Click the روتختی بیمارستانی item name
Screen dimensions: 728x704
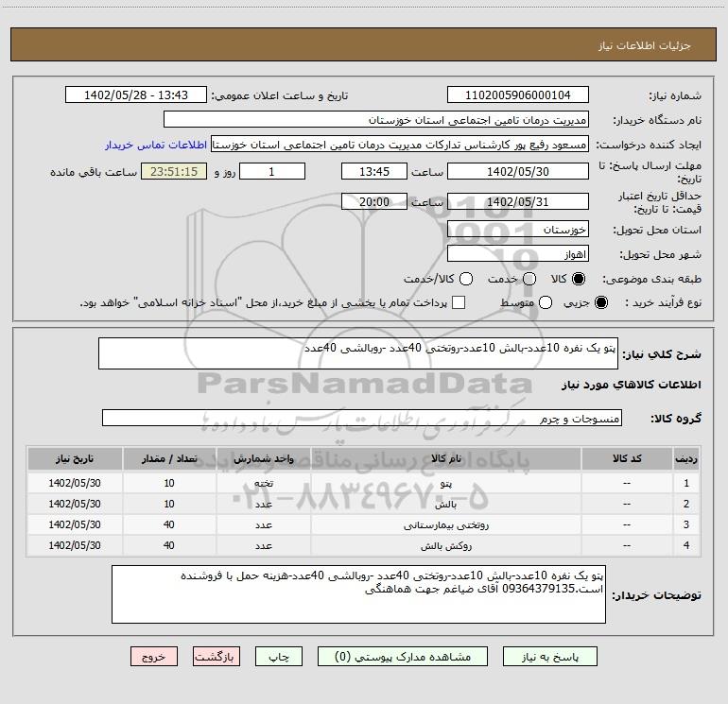click(445, 524)
